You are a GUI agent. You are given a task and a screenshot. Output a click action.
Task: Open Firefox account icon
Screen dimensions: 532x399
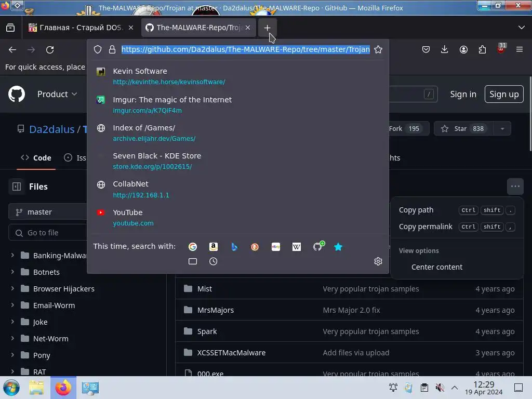(463, 49)
